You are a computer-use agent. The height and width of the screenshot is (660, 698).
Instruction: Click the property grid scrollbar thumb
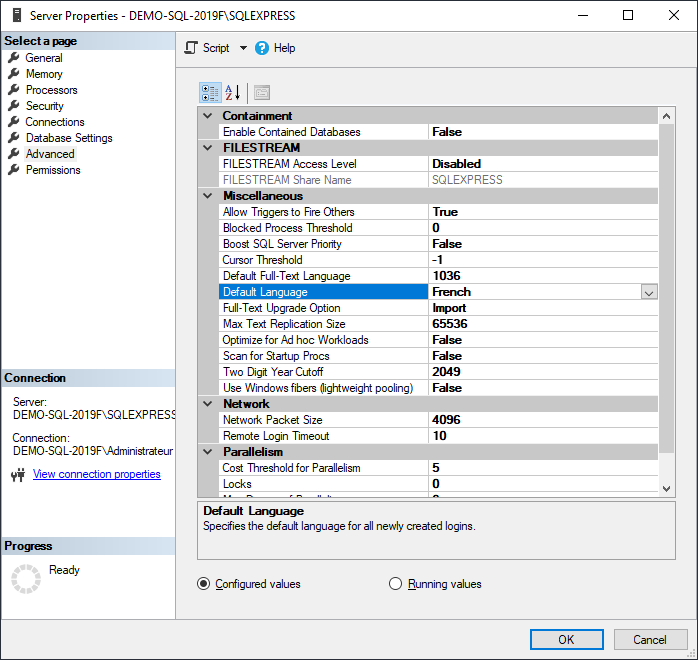[666, 288]
